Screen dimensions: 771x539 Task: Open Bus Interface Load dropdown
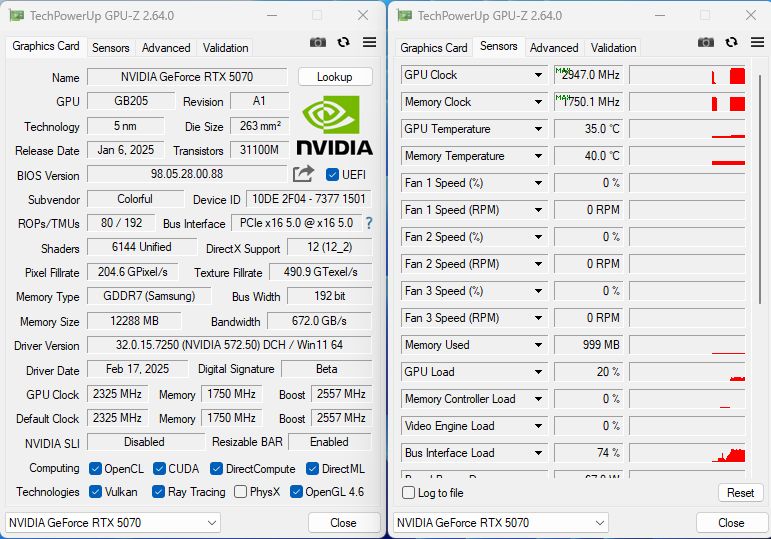(x=538, y=453)
